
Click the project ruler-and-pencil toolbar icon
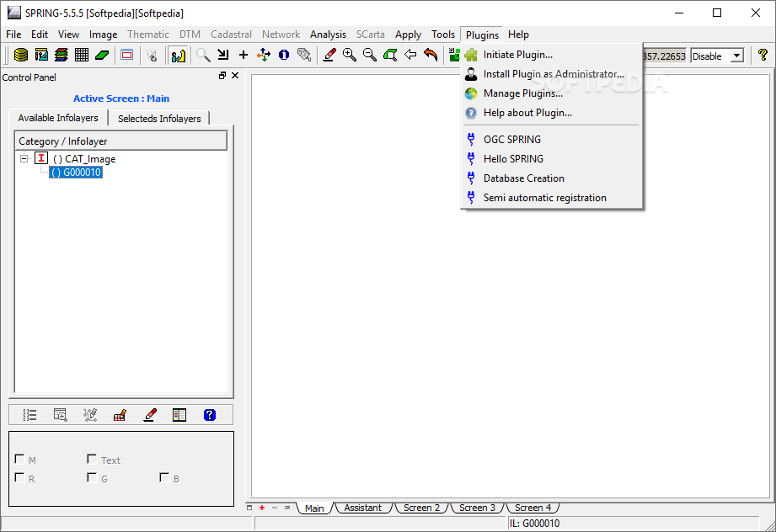41,55
